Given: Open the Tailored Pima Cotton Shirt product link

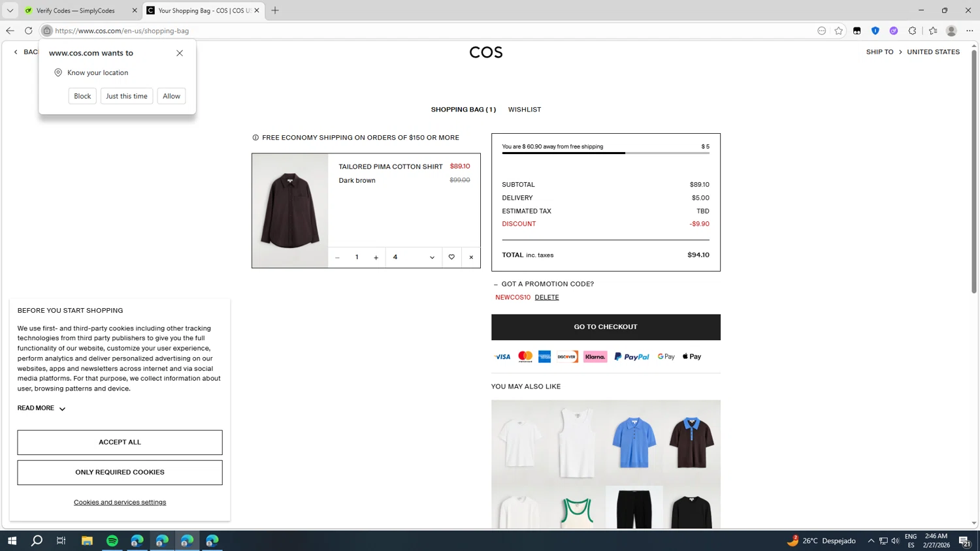Looking at the screenshot, I should [391, 167].
